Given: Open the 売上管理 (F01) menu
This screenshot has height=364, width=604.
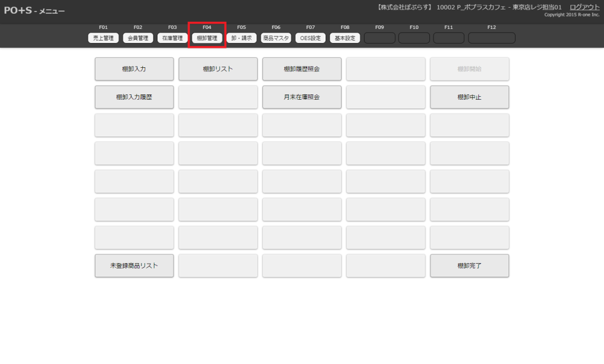Looking at the screenshot, I should 103,38.
